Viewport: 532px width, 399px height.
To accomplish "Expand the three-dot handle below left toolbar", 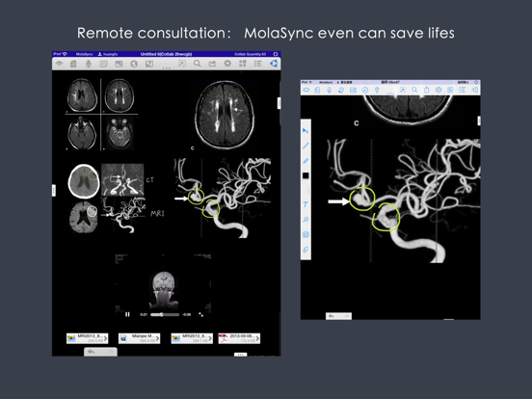I will pyautogui.click(x=166, y=68).
